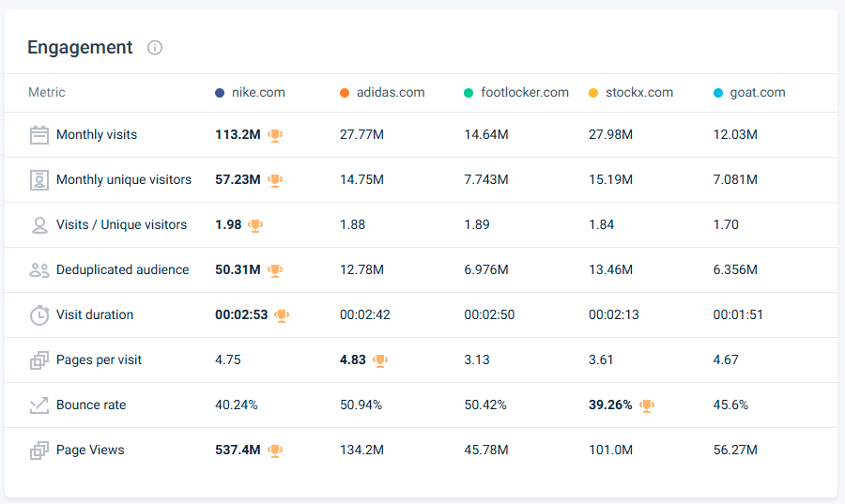Click the Bounce rate arrow icon
Viewport: 845px width, 504px height.
38,405
